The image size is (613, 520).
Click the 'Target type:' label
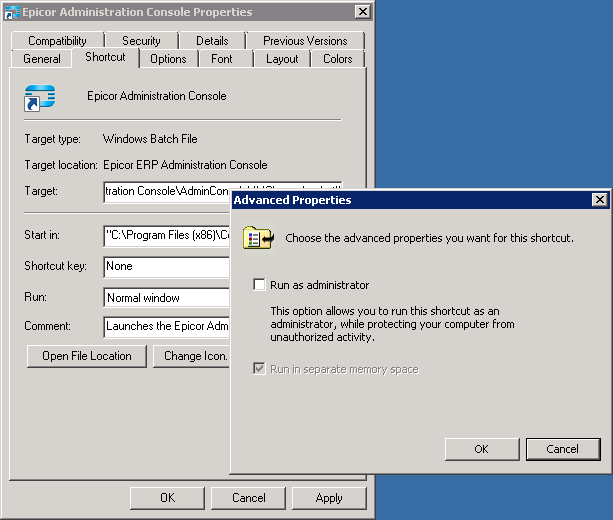[52, 139]
